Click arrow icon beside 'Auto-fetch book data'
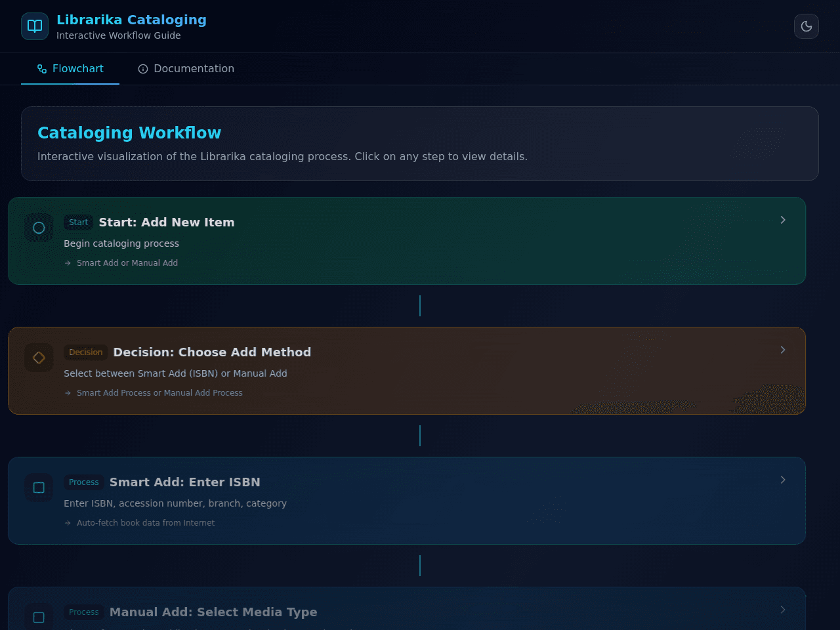Image resolution: width=840 pixels, height=630 pixels. tap(68, 523)
